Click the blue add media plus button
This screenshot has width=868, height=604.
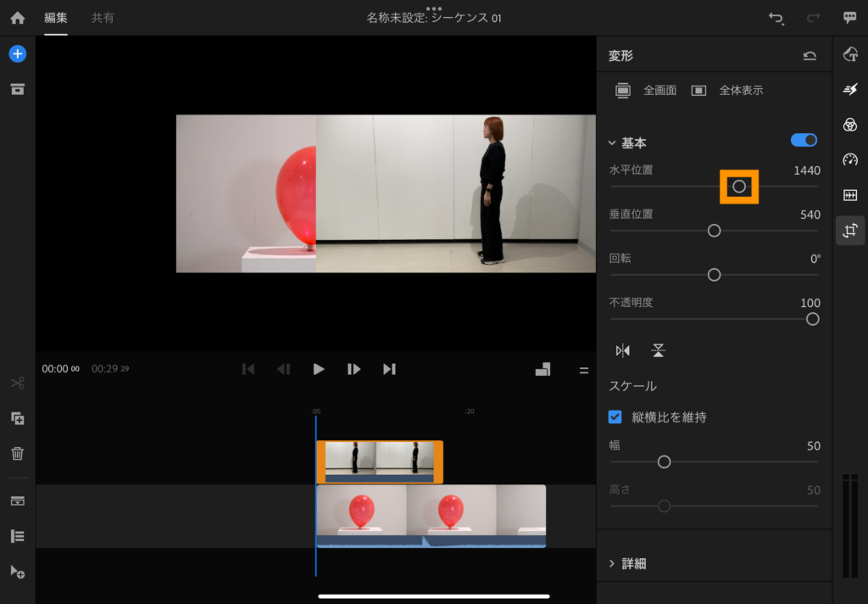17,54
